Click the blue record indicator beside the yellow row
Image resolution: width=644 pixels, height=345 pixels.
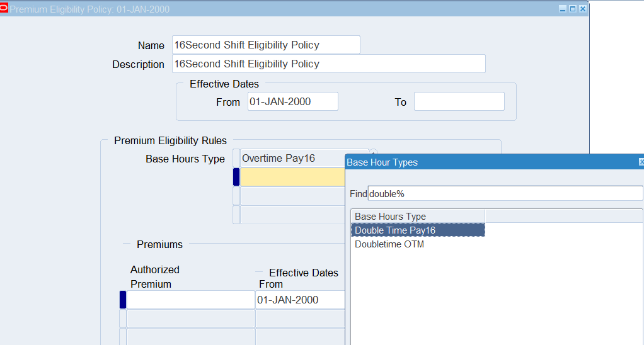pyautogui.click(x=236, y=178)
